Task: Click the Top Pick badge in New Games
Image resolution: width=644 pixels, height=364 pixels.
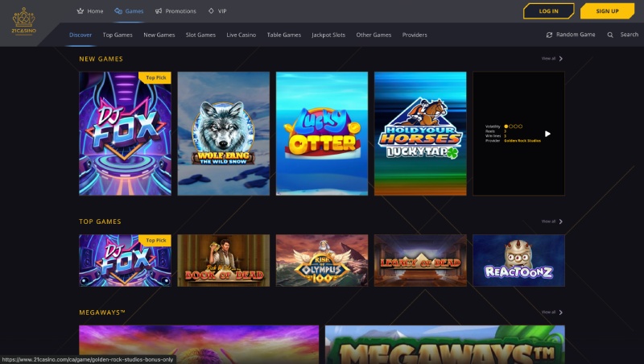Action: tap(155, 77)
